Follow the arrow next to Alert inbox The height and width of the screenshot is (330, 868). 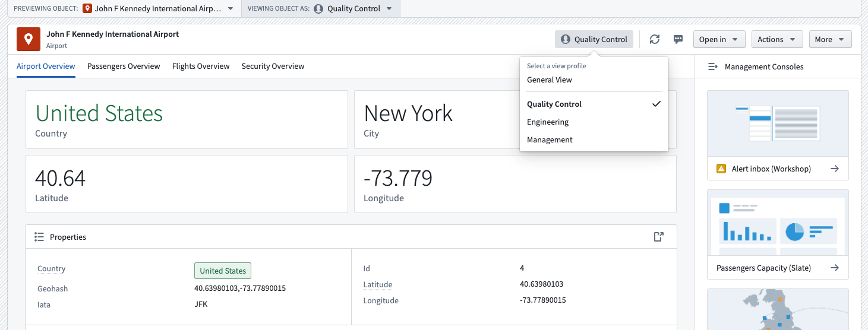coord(835,169)
